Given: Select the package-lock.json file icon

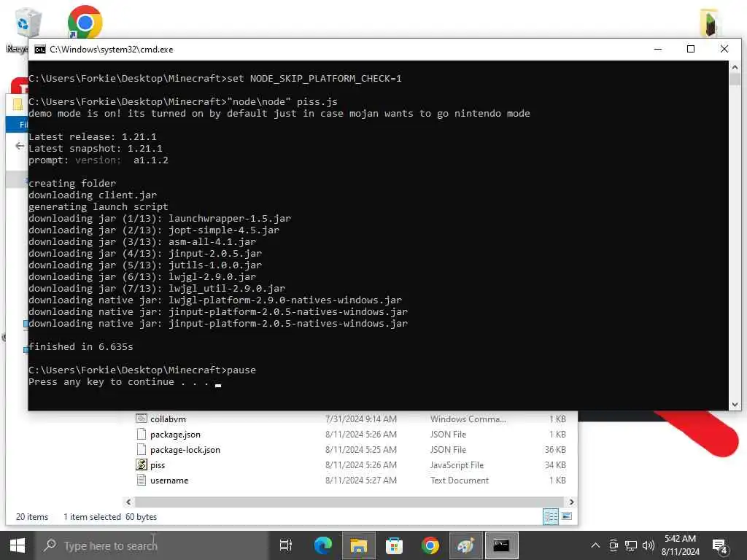Looking at the screenshot, I should (x=142, y=449).
